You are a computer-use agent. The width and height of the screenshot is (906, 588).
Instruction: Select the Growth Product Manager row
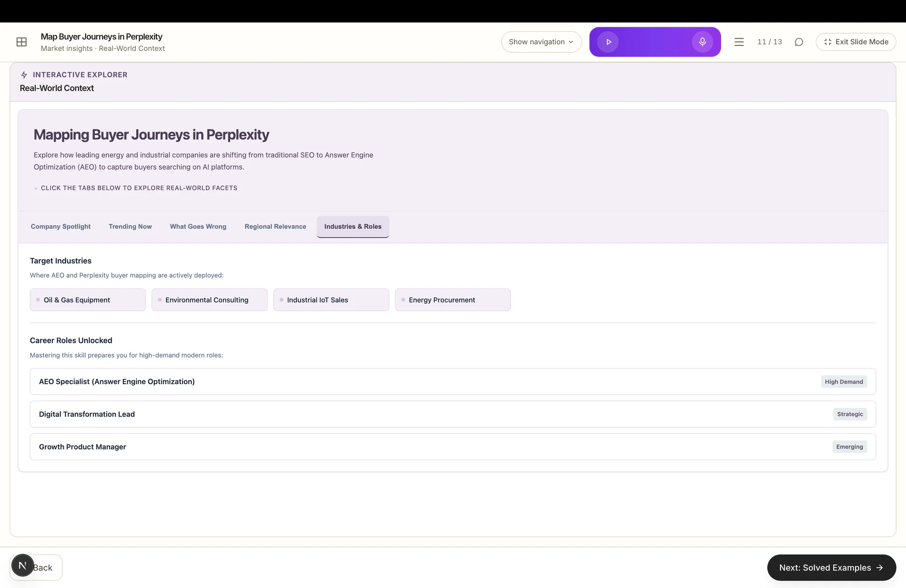453,447
